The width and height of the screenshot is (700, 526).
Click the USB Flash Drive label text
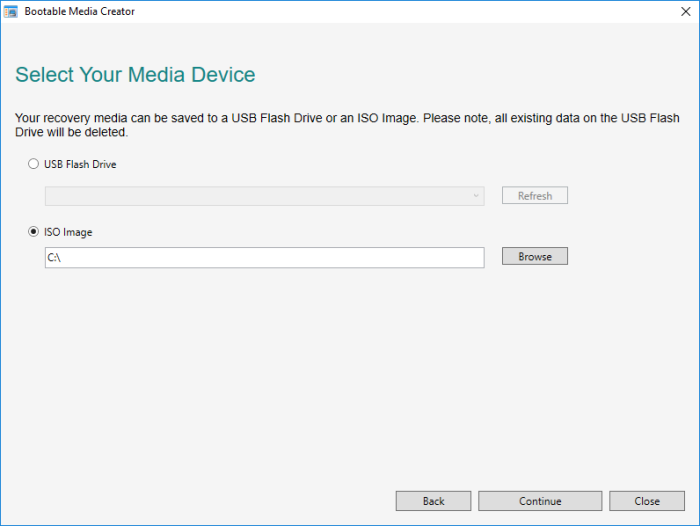pyautogui.click(x=80, y=164)
